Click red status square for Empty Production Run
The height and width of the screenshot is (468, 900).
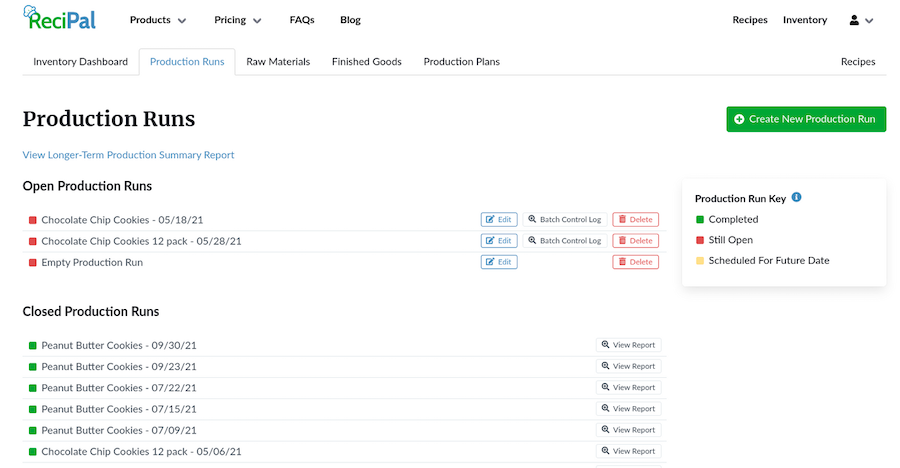(x=32, y=262)
